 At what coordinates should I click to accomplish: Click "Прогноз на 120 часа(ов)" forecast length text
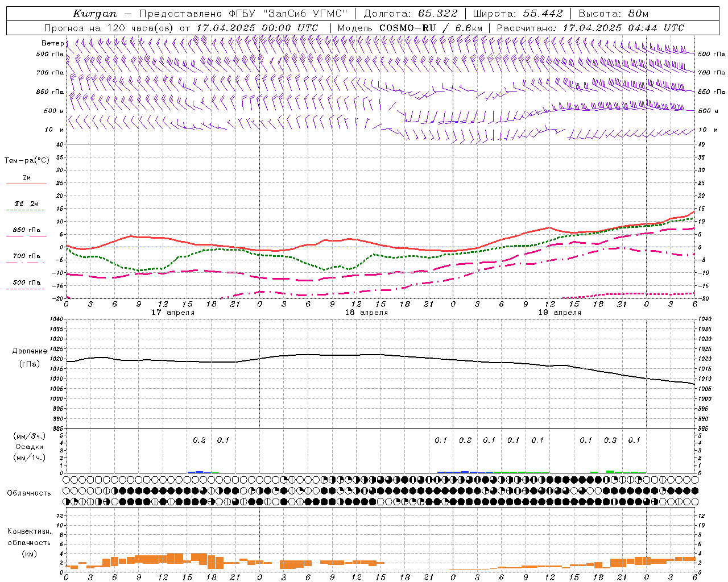pos(110,28)
